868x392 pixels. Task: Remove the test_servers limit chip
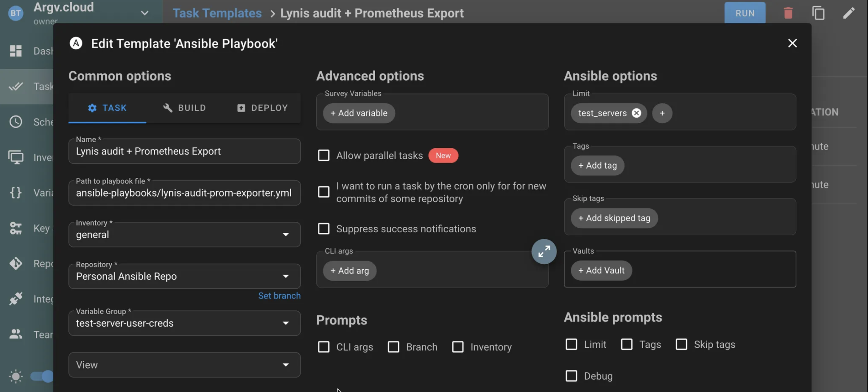pos(636,113)
